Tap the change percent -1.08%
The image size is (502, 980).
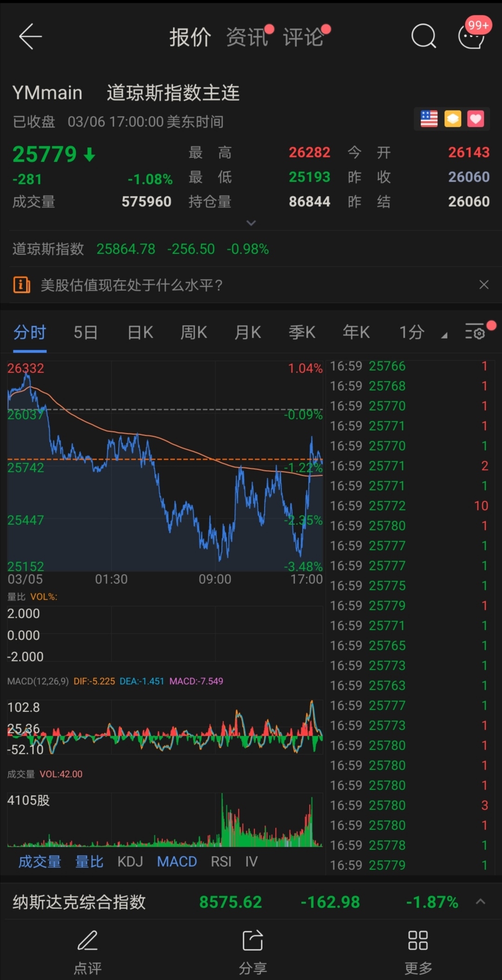pos(150,179)
